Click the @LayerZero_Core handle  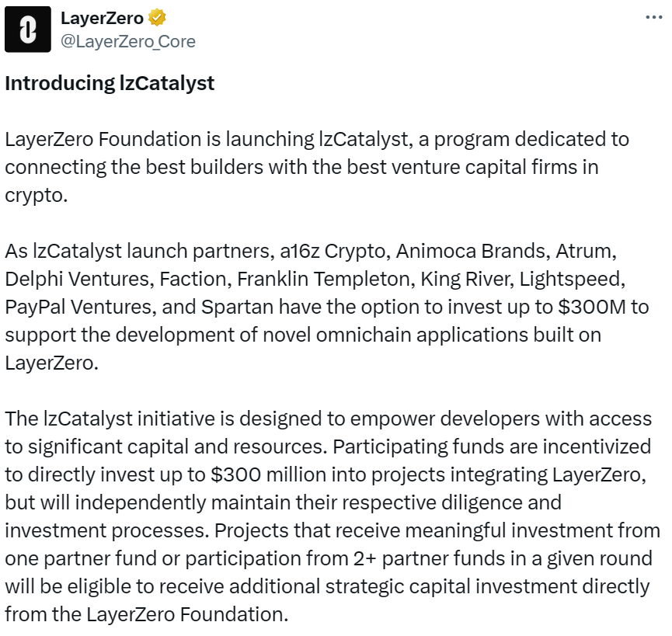[127, 41]
